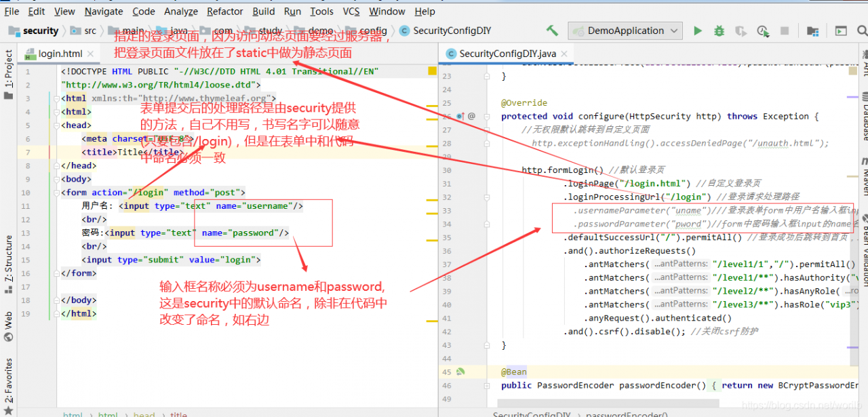Close the SecurityConfigDIY.java tab
This screenshot has height=417, width=868.
pos(564,54)
